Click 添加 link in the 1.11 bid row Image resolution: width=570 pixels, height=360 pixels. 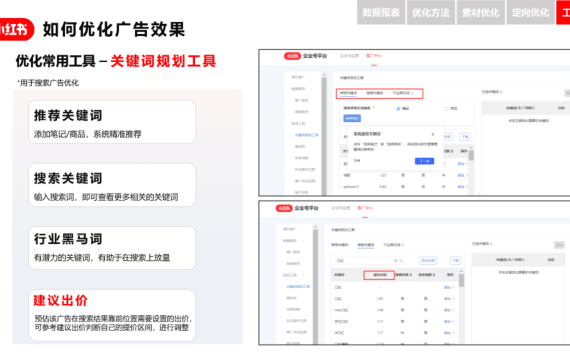point(448,321)
